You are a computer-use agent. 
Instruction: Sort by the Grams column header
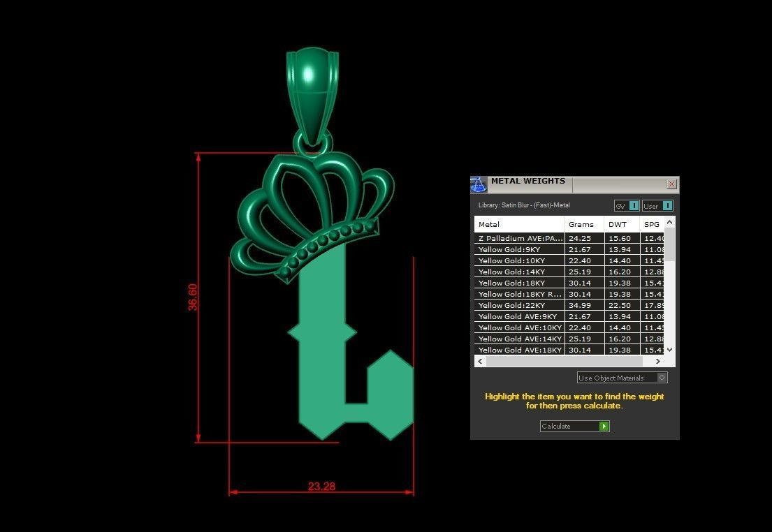(x=585, y=224)
